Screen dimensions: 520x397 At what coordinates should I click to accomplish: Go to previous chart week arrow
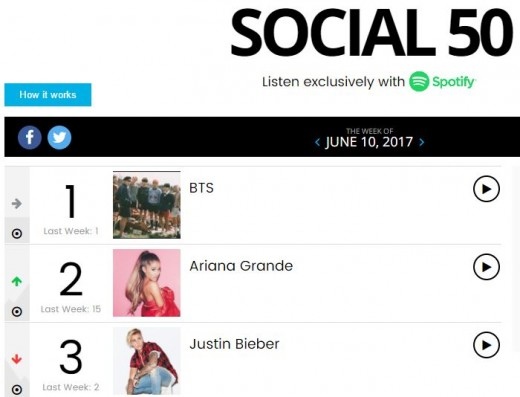point(317,142)
